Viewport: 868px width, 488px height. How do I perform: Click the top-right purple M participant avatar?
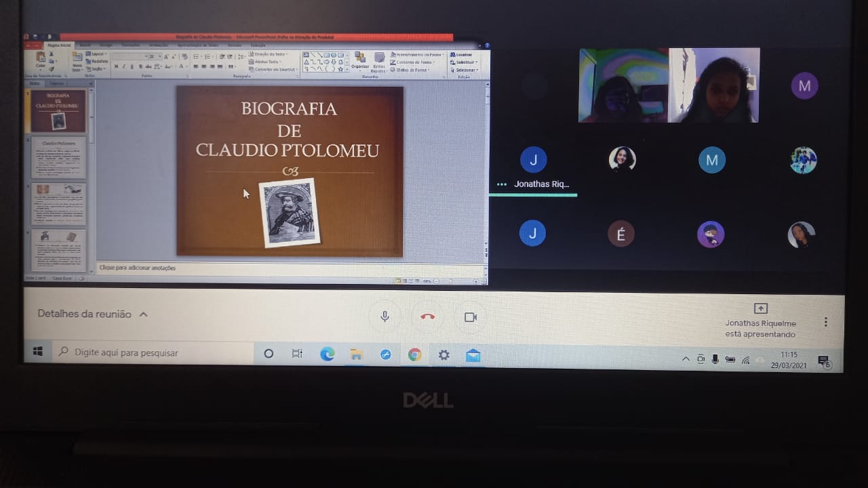pos(804,86)
